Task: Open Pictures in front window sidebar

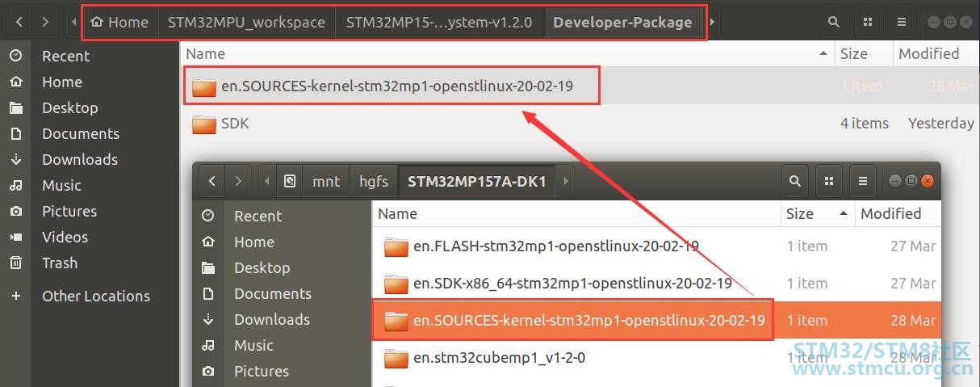Action: point(282,371)
